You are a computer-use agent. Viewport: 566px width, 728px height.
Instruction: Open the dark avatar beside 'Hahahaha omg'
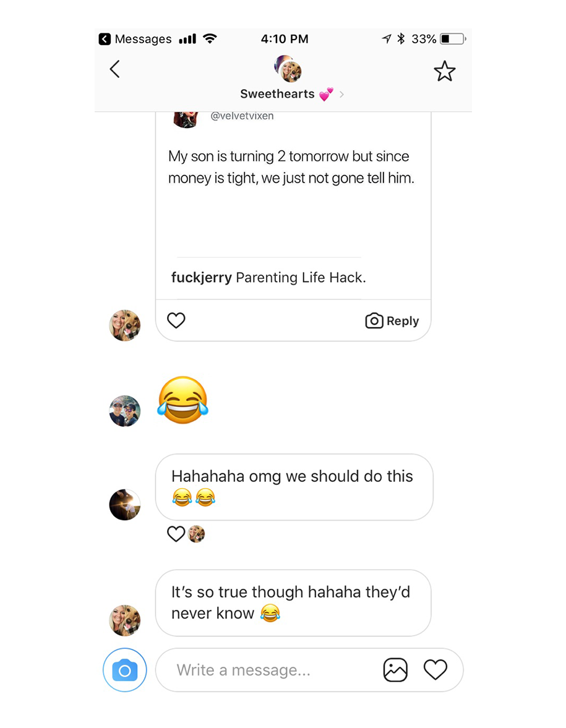click(125, 505)
